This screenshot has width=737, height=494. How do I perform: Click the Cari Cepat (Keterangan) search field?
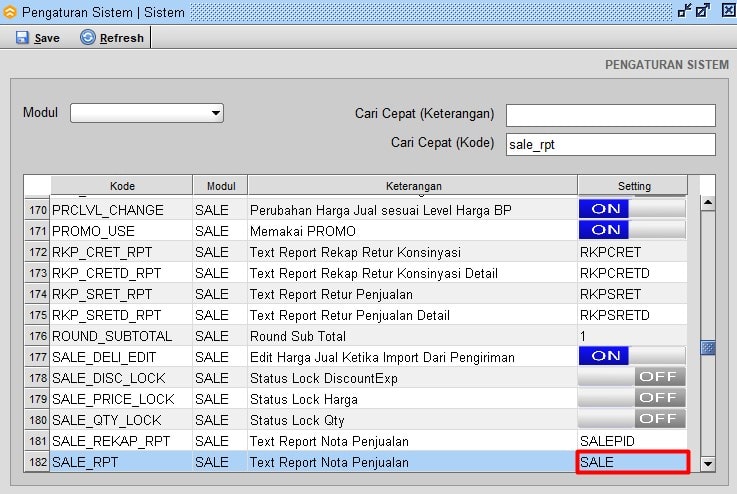pyautogui.click(x=610, y=115)
